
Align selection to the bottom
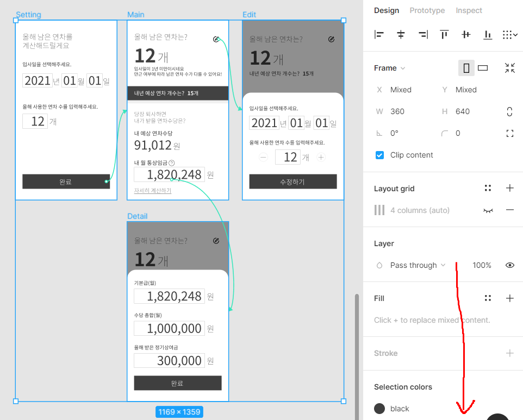tap(488, 34)
